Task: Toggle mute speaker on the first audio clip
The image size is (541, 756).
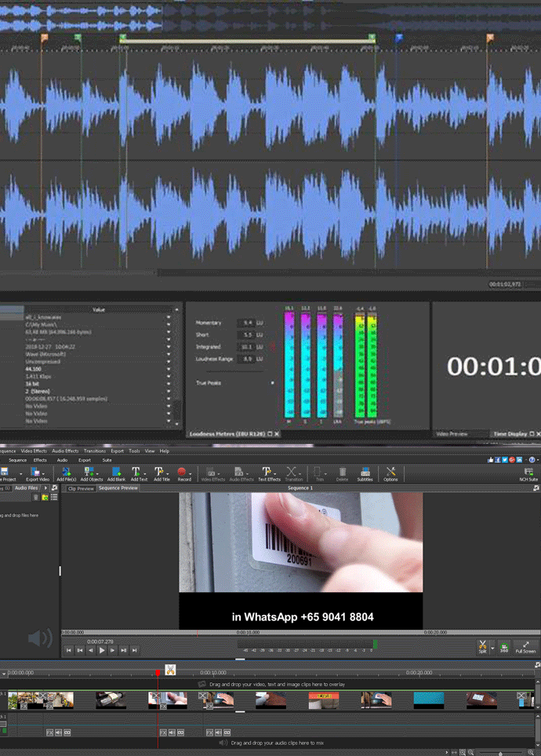Action: (x=58, y=732)
